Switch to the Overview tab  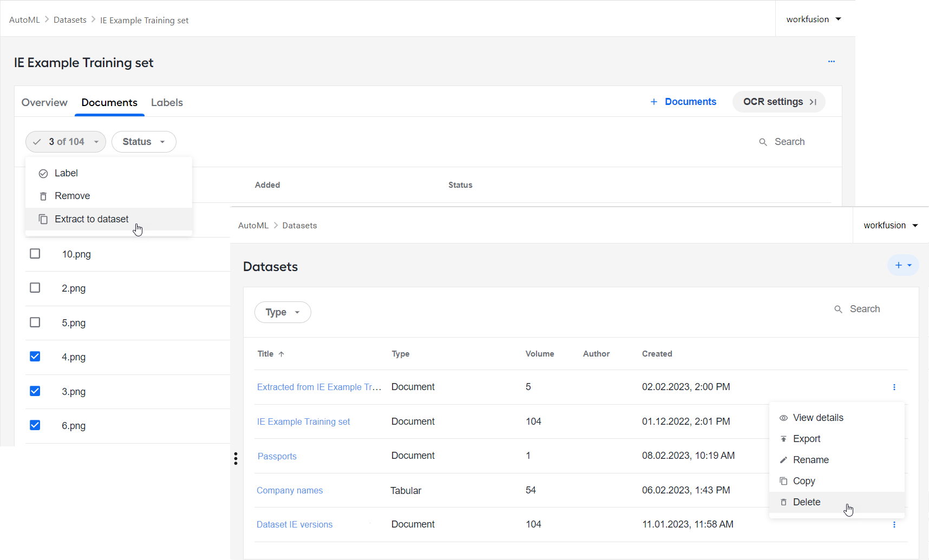(x=44, y=102)
